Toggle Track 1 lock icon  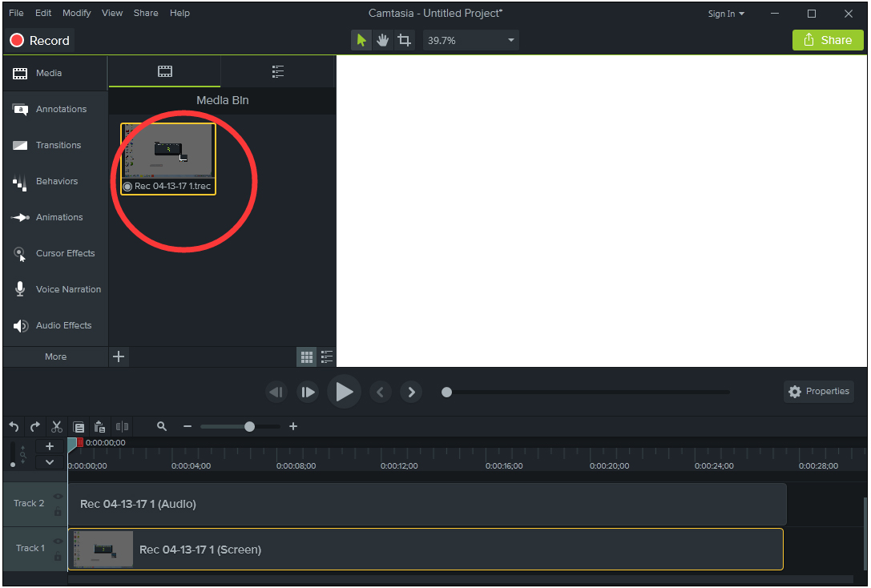pos(58,556)
